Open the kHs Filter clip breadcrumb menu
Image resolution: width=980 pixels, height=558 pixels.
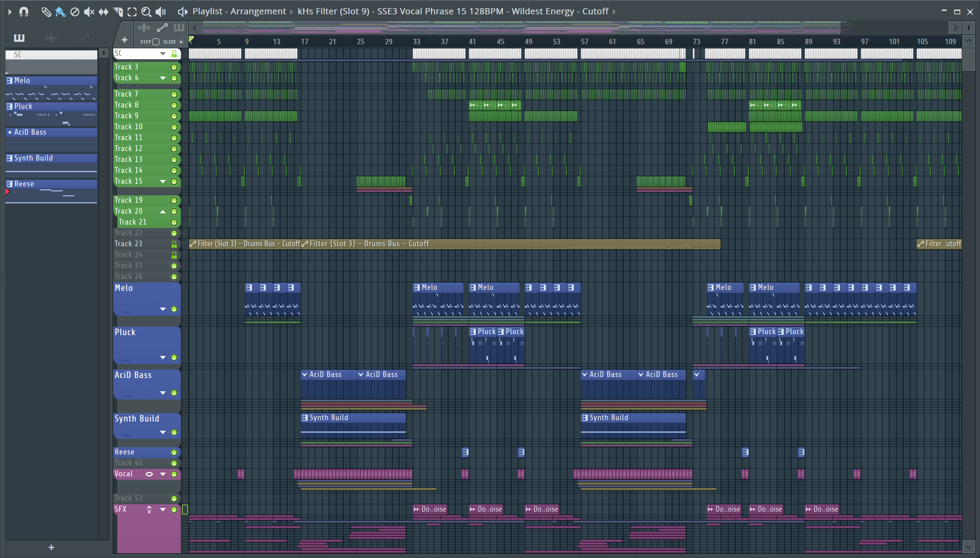(453, 12)
